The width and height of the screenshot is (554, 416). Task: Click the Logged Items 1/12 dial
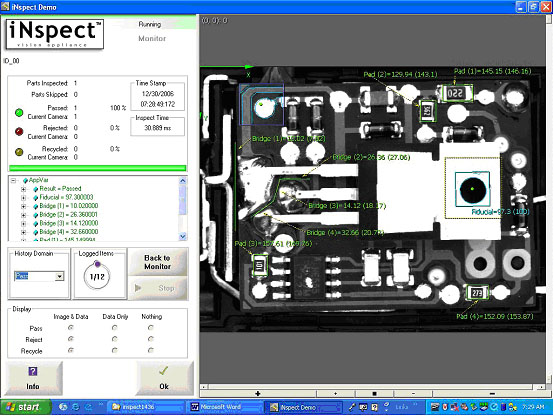pyautogui.click(x=97, y=276)
